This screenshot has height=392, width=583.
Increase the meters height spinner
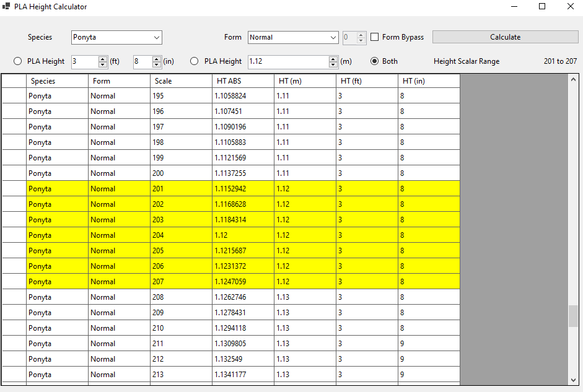(x=333, y=59)
